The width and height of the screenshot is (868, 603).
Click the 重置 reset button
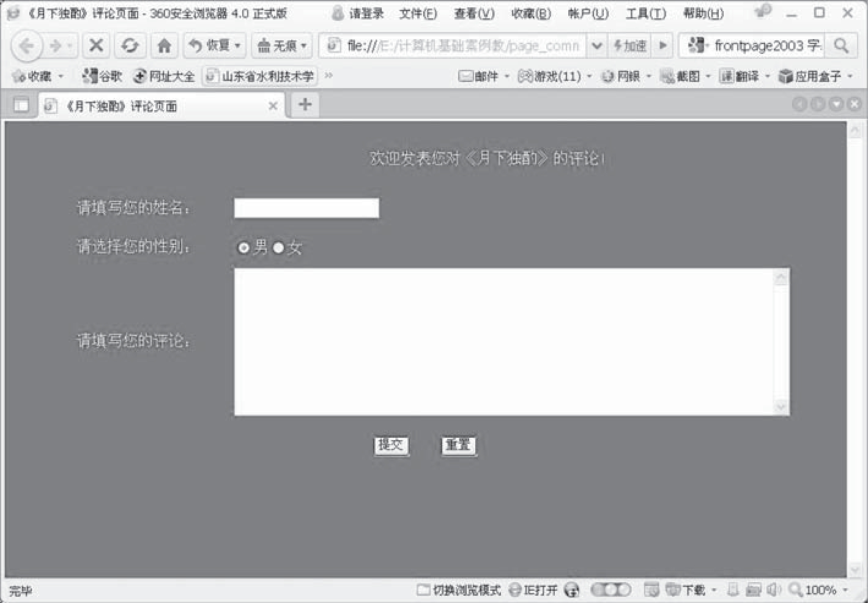tap(458, 445)
